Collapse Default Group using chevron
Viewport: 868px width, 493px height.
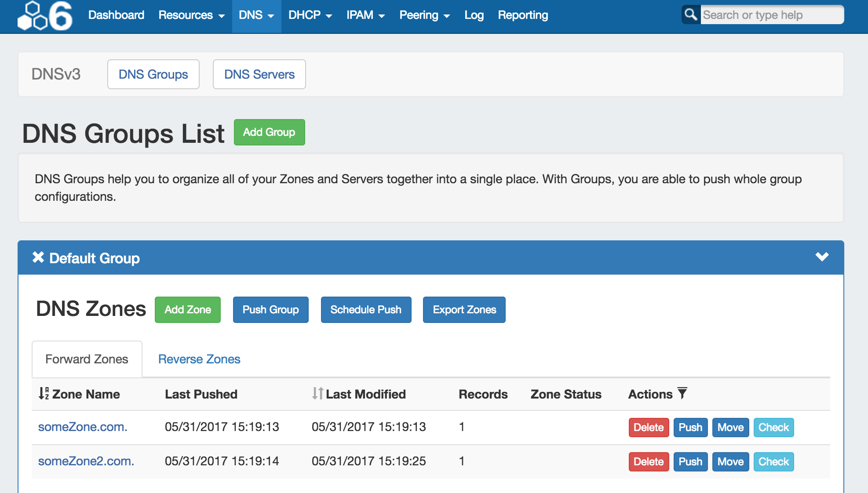(x=822, y=257)
